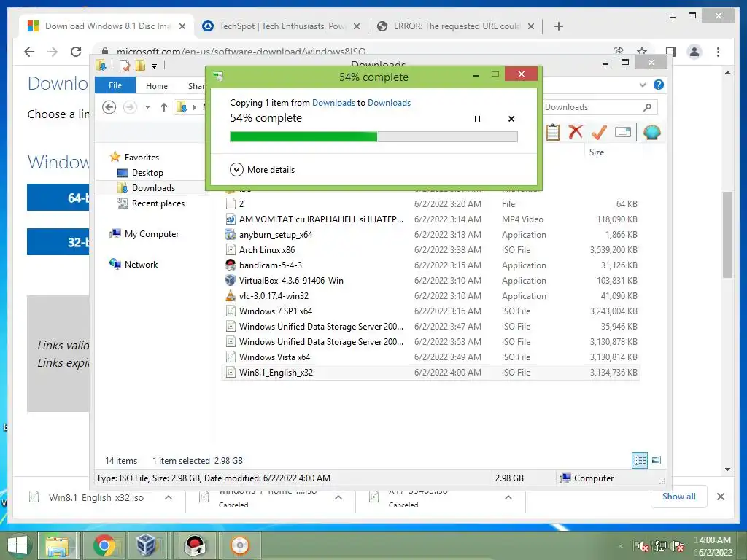This screenshot has width=747, height=560.
Task: Go back in Chrome
Action: coord(29,52)
